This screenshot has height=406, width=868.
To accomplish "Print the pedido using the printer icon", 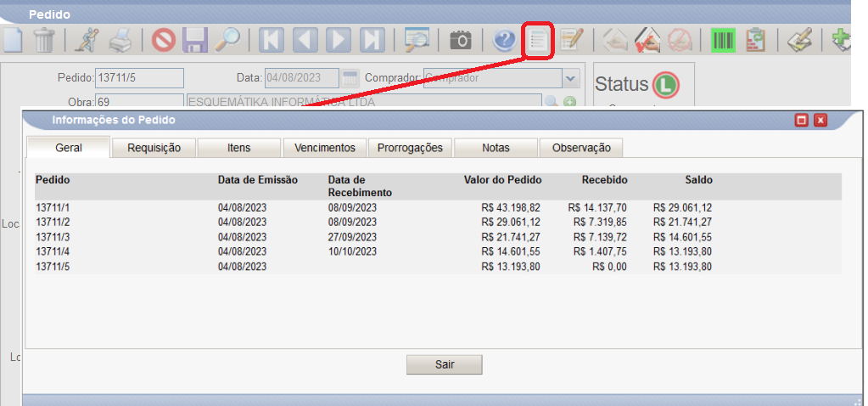I will coord(120,41).
